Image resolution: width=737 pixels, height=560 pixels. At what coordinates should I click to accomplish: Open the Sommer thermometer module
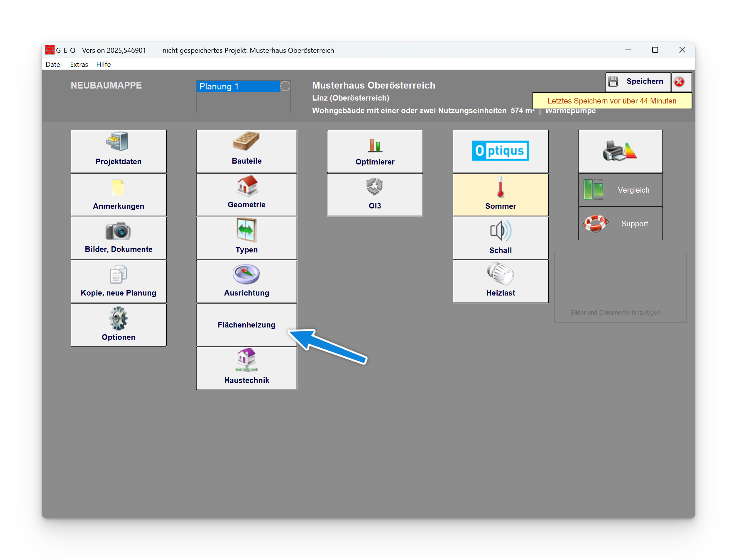pyautogui.click(x=500, y=194)
